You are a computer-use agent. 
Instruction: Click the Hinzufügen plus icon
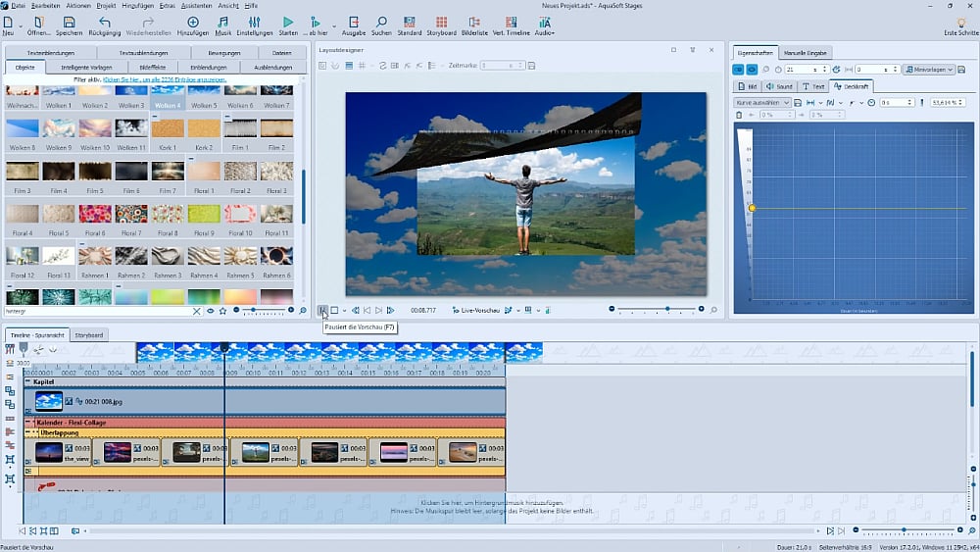click(193, 23)
